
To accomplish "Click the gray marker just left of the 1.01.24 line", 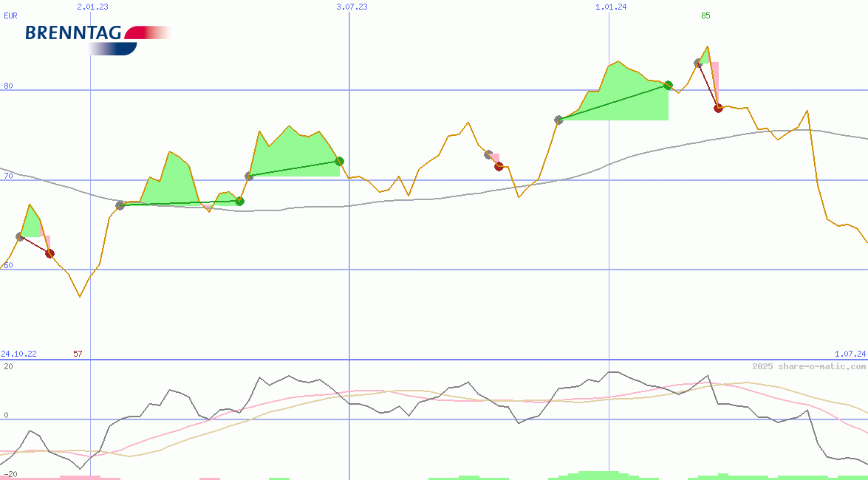I will click(x=558, y=120).
